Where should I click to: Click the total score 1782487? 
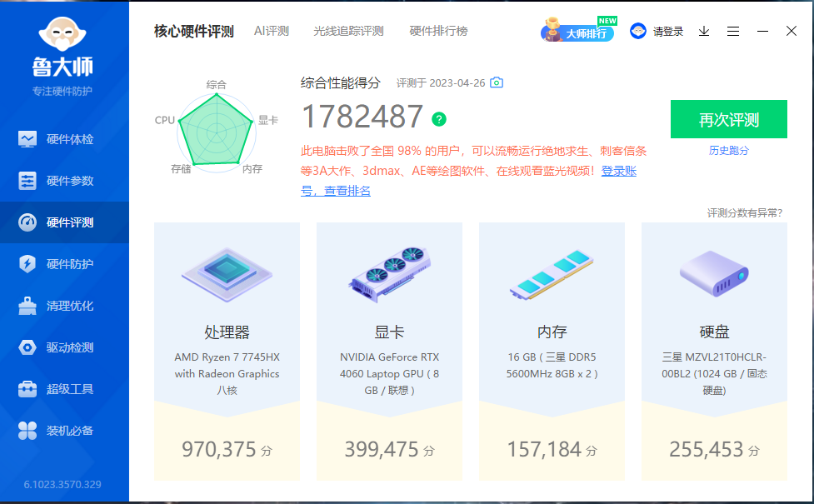[362, 117]
